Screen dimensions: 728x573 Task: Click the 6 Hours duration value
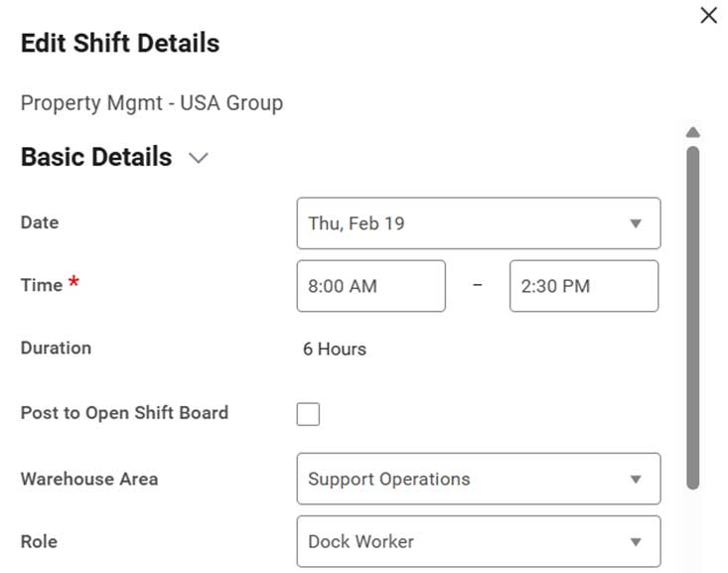pos(335,350)
